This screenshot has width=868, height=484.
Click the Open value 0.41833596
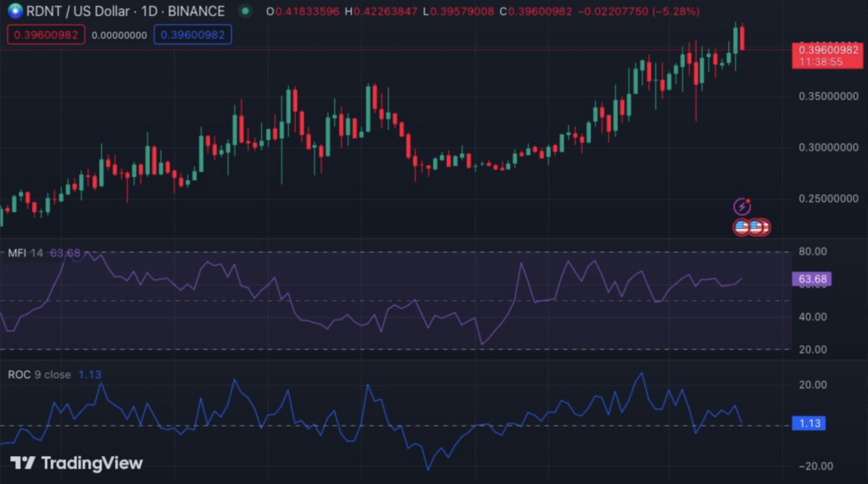(x=307, y=12)
